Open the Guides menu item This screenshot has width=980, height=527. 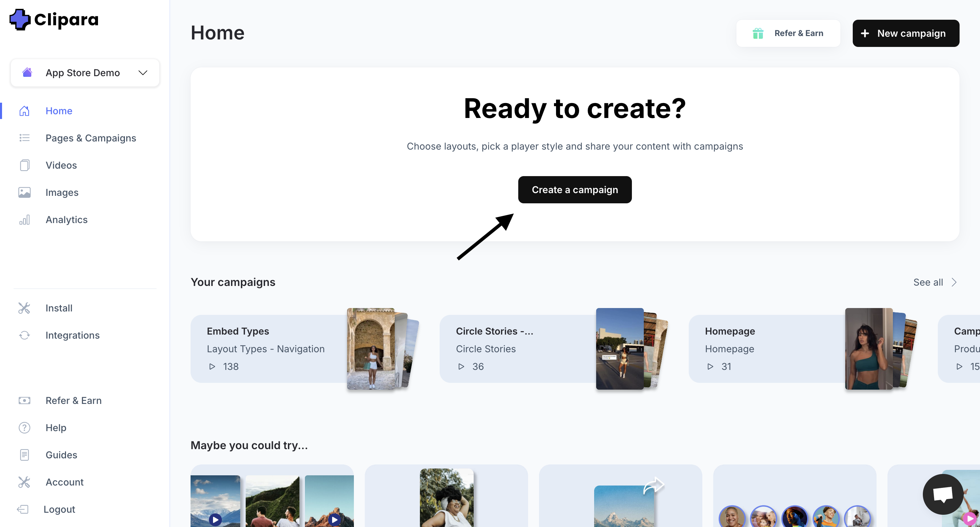(x=61, y=455)
